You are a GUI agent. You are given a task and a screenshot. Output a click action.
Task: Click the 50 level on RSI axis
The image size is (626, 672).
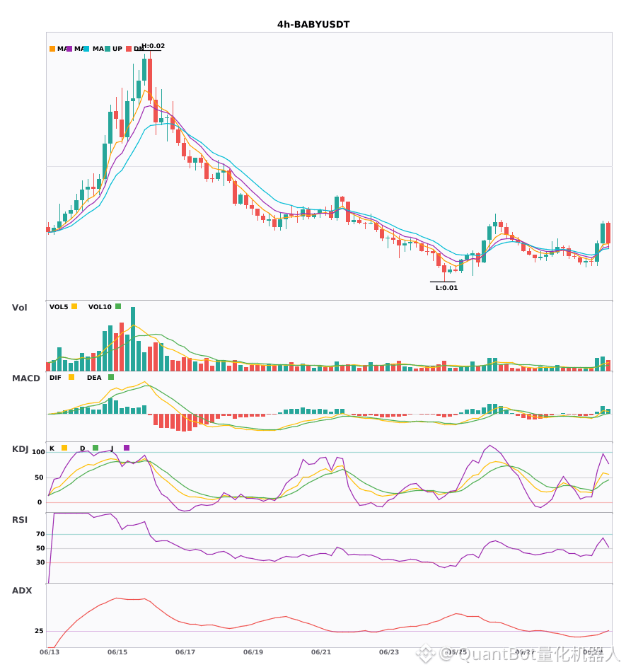(x=40, y=548)
